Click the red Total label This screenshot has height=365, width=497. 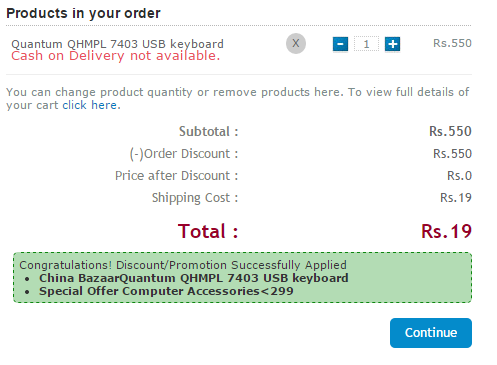click(208, 231)
